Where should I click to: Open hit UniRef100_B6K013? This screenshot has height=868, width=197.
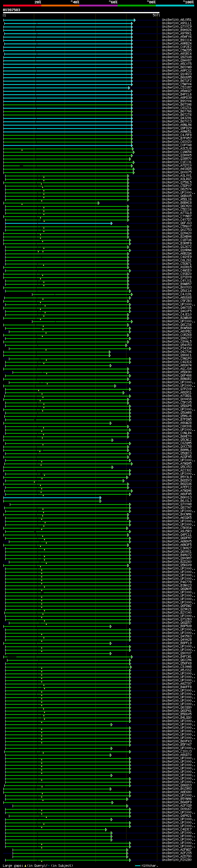coord(177,497)
